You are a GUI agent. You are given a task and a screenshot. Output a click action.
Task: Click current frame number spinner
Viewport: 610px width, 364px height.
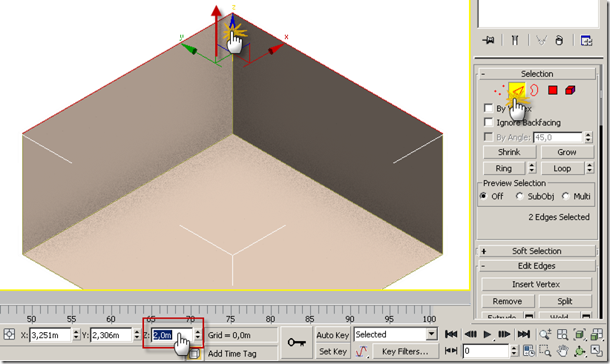coord(514,351)
